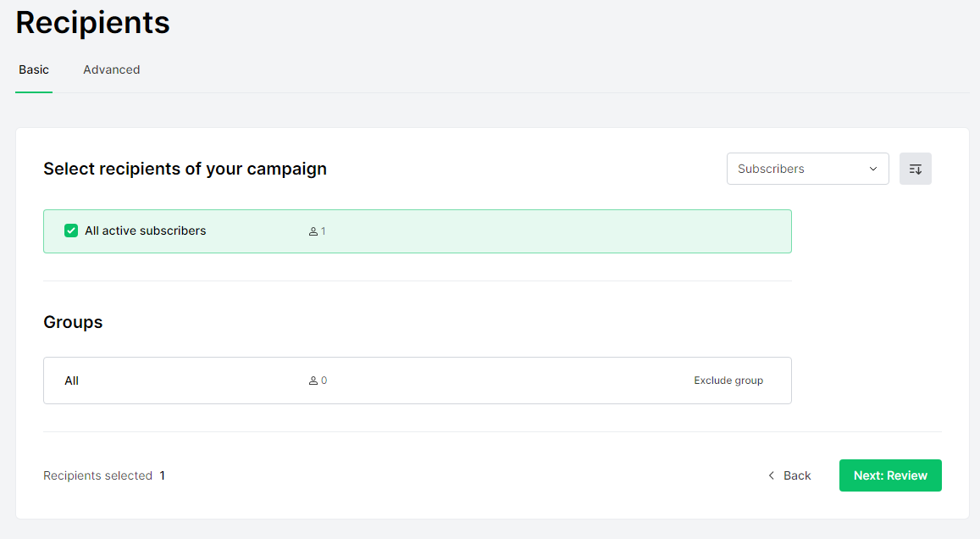Select the Basic tab
Viewport: 980px width, 539px height.
pos(34,69)
